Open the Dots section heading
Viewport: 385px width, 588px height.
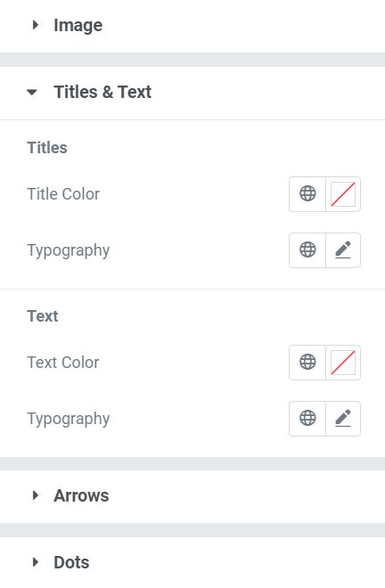[x=71, y=562]
